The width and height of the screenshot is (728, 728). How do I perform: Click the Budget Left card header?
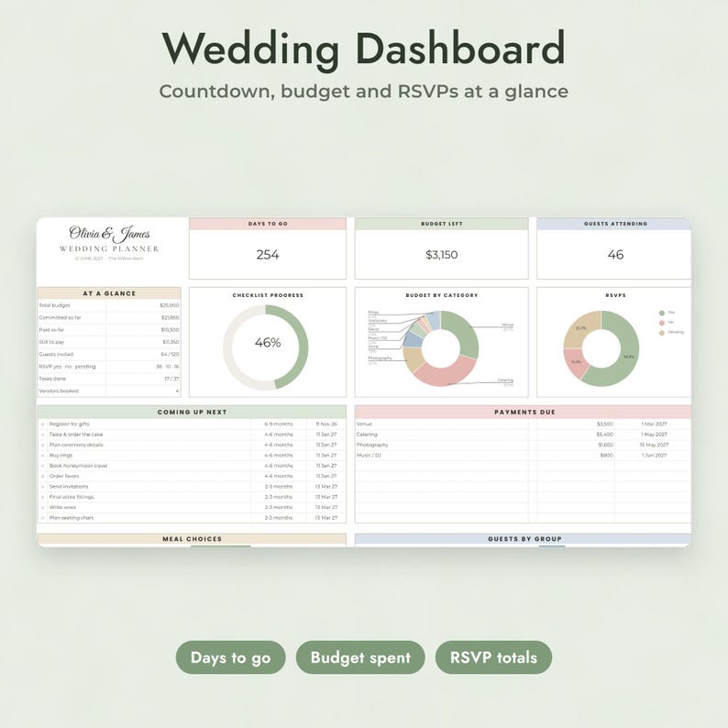click(442, 224)
